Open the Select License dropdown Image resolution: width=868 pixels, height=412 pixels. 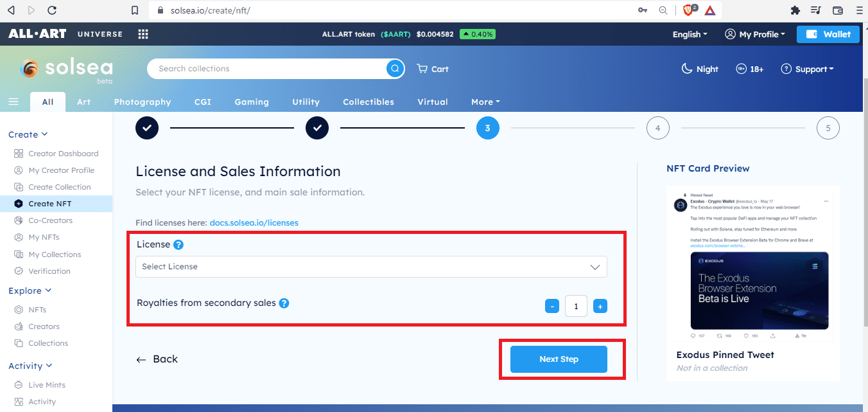371,267
